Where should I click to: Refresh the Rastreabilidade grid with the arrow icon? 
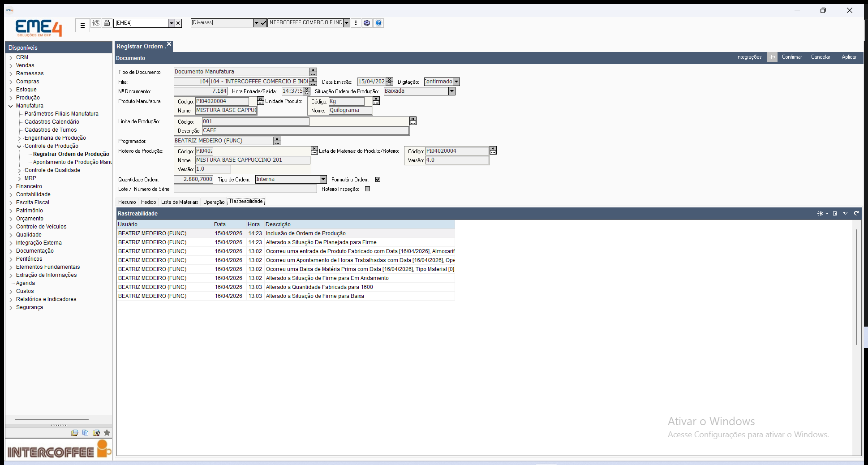click(x=856, y=214)
